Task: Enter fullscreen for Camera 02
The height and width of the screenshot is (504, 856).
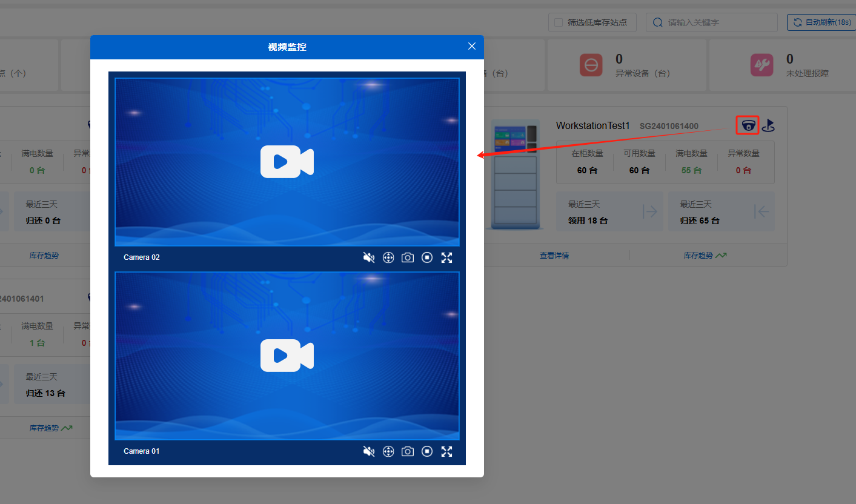Action: (446, 257)
